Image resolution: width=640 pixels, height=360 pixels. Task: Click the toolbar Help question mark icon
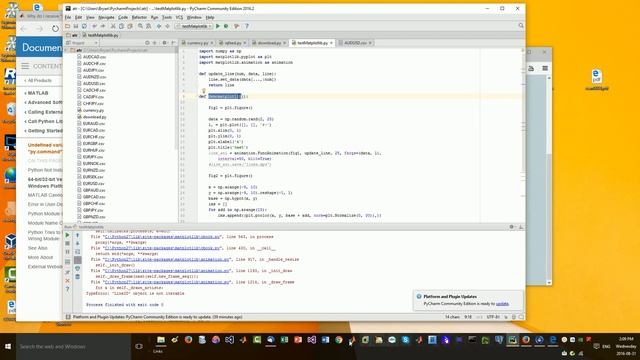coord(247,26)
